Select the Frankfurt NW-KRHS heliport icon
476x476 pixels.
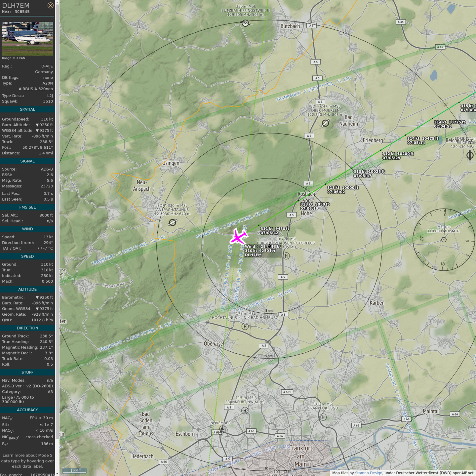[245, 411]
